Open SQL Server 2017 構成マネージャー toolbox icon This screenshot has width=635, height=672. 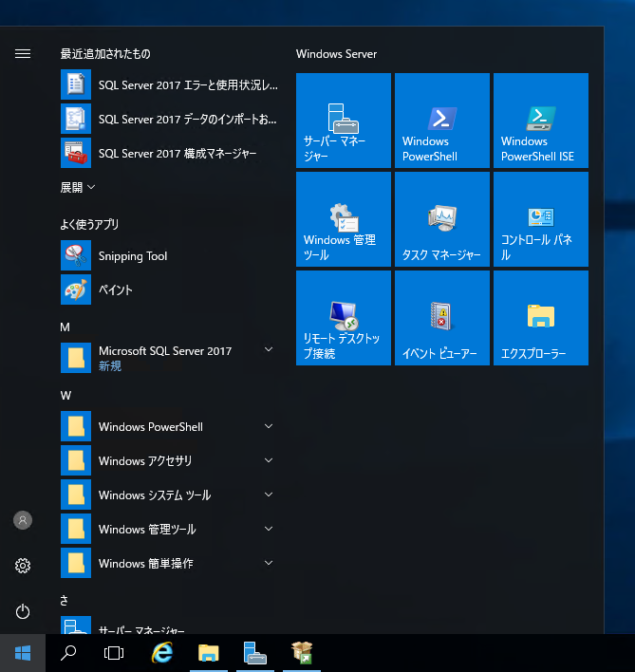(76, 153)
